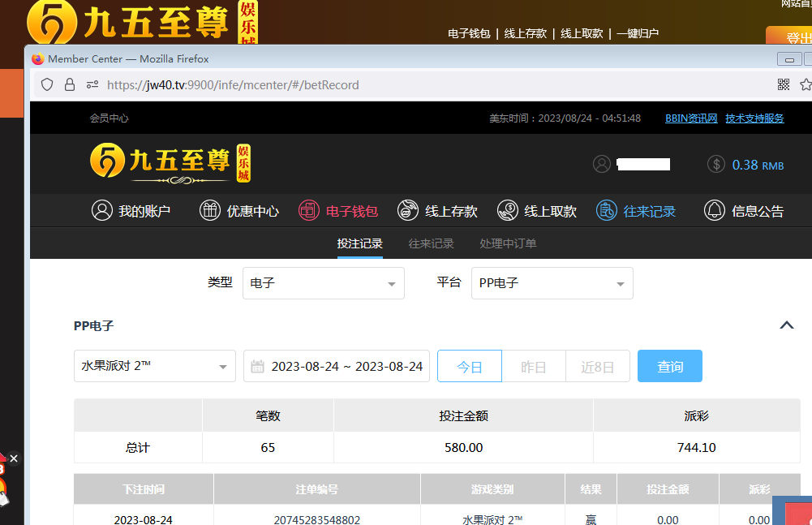Click the date range field 2023-08-24 ~ 2023-08-24
The width and height of the screenshot is (812, 525).
tap(337, 366)
